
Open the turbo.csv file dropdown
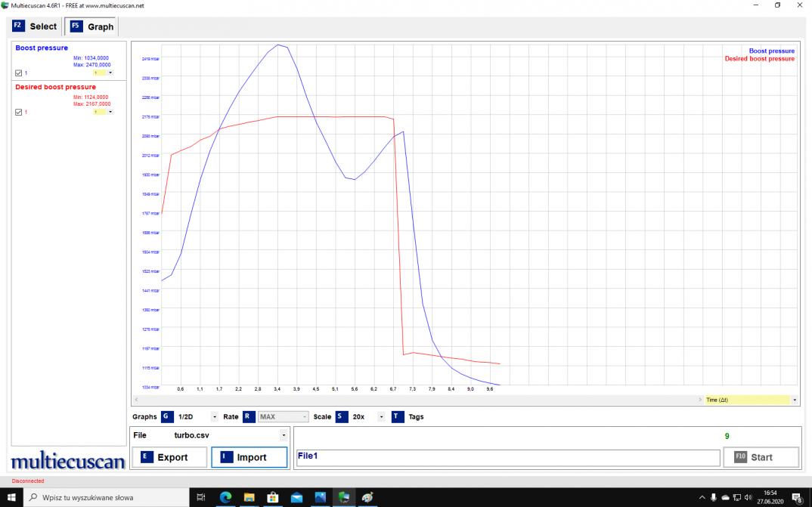(284, 435)
